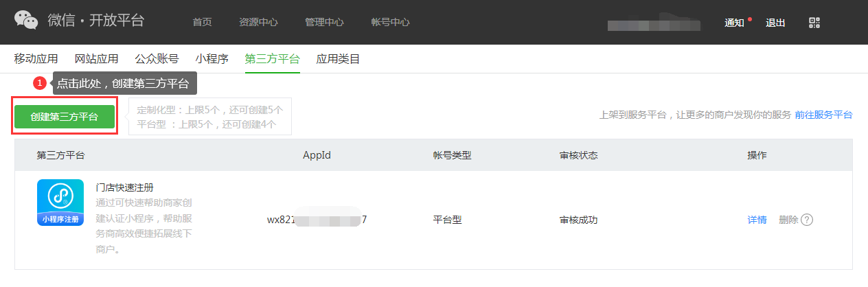
Task: Switch to the 小程序 tab
Action: 212,59
